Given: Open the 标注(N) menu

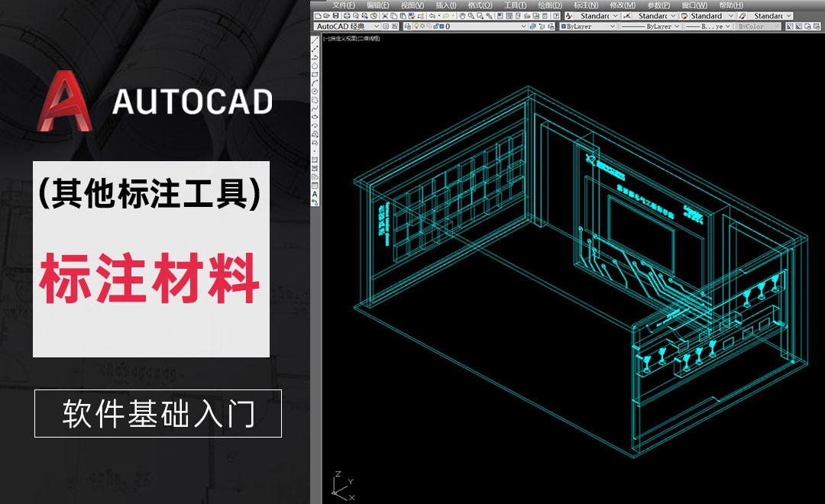Looking at the screenshot, I should coord(586,5).
